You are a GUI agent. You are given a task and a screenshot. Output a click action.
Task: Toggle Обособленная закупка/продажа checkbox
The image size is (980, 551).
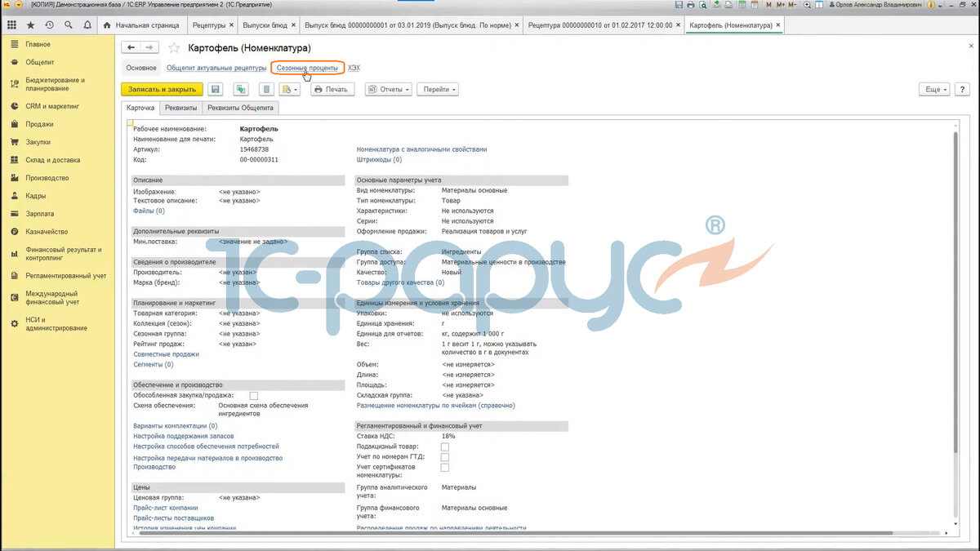point(253,395)
